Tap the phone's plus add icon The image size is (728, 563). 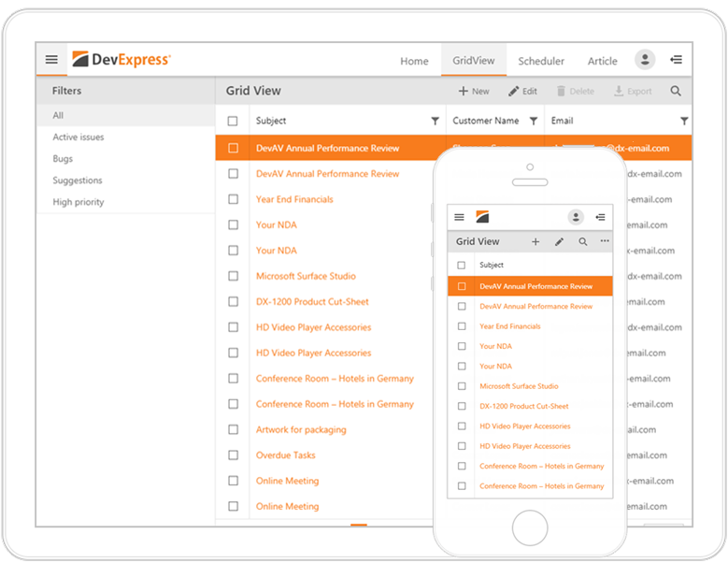[x=535, y=242]
